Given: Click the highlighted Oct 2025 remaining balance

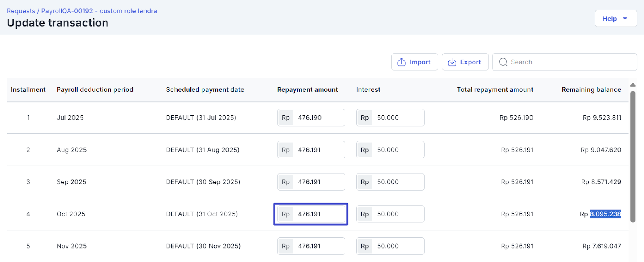Looking at the screenshot, I should [605, 214].
